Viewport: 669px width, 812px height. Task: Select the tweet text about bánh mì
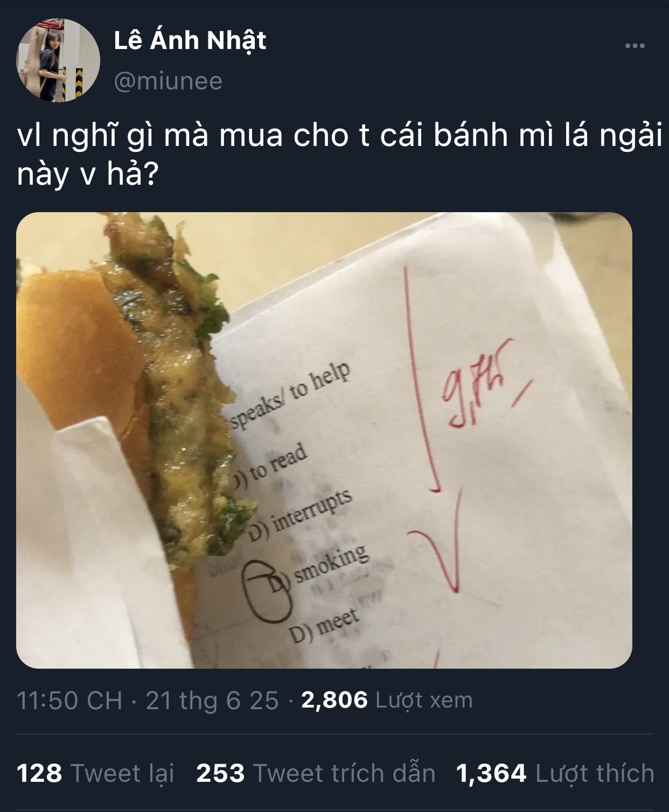point(339,155)
